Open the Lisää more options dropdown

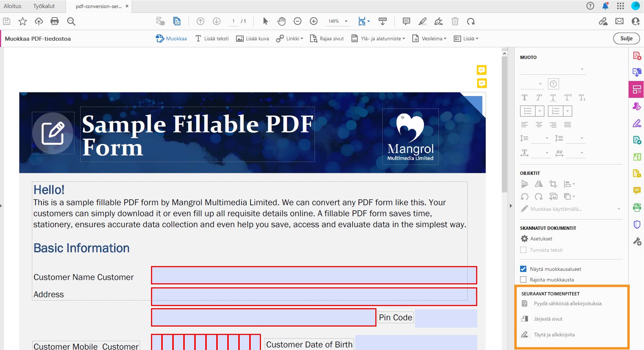coord(466,38)
